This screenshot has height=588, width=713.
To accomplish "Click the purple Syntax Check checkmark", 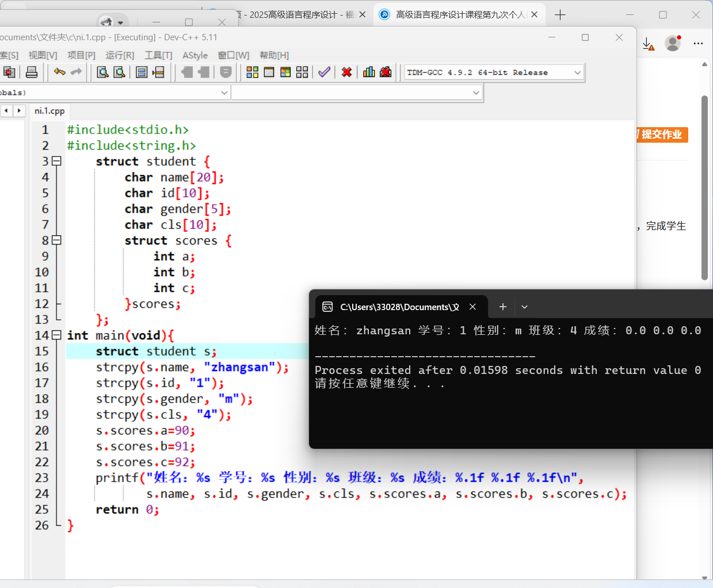I will pyautogui.click(x=325, y=72).
